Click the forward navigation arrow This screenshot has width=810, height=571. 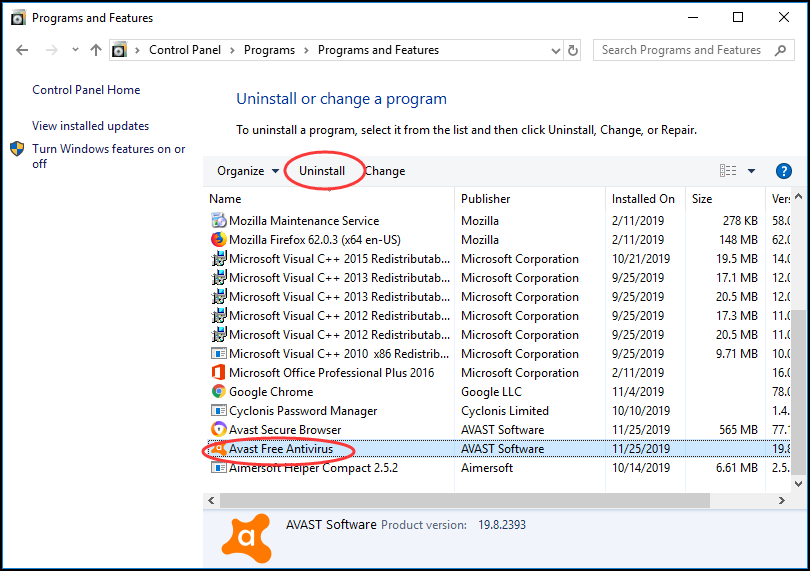[x=52, y=50]
